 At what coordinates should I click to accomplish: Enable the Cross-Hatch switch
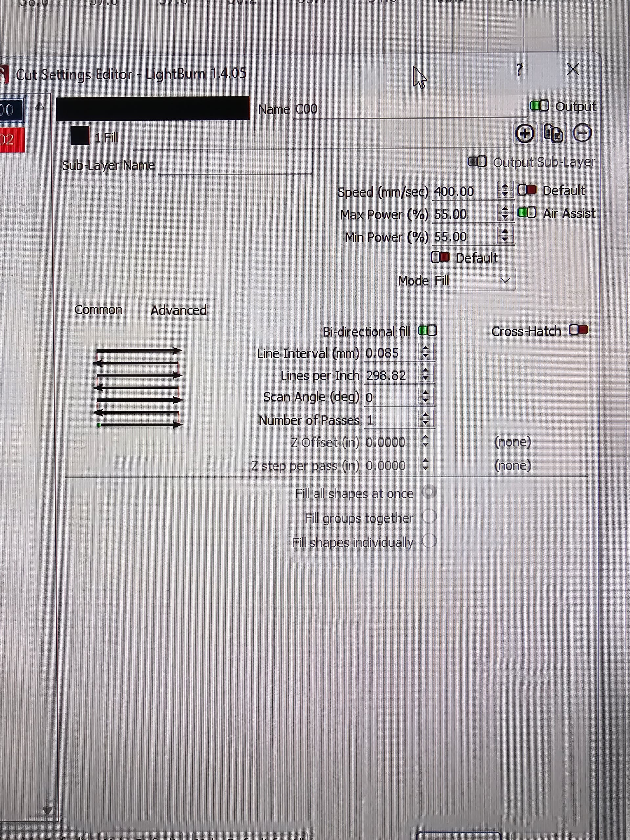coord(579,330)
